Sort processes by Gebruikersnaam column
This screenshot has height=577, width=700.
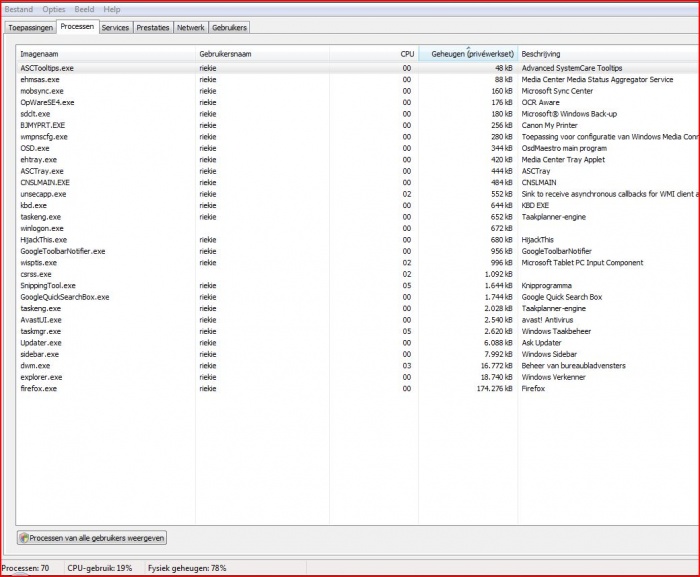[225, 53]
